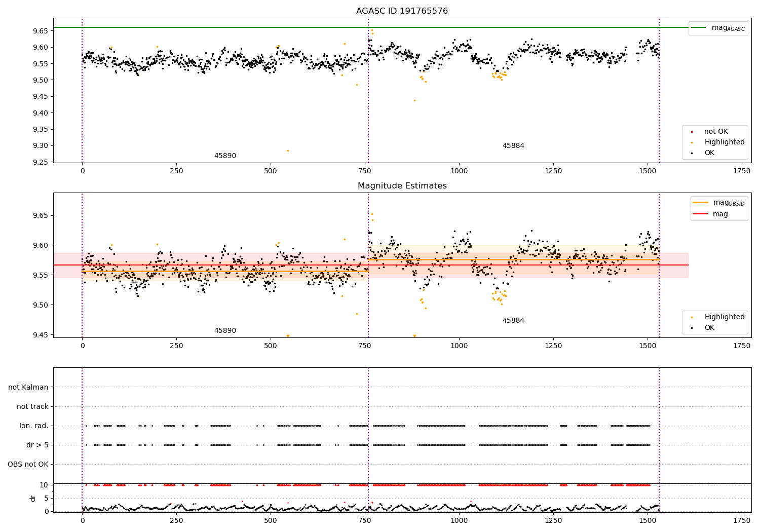
Task: Click the 9.60 y-tick of middle plot
Action: [x=40, y=246]
